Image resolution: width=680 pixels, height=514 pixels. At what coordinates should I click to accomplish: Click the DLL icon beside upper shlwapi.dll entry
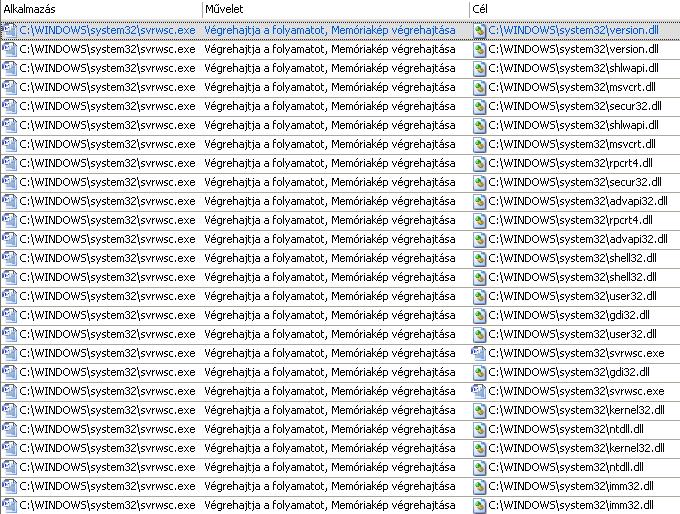479,69
